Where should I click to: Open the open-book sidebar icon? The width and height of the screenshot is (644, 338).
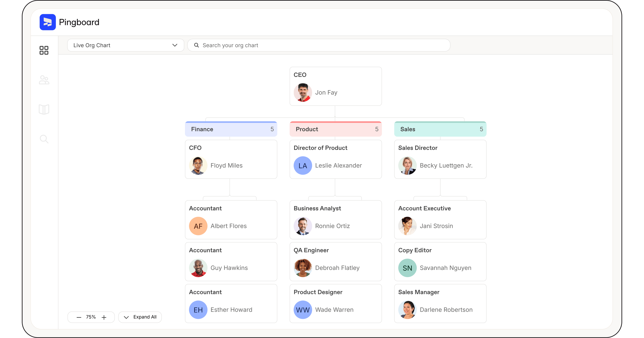(x=44, y=109)
